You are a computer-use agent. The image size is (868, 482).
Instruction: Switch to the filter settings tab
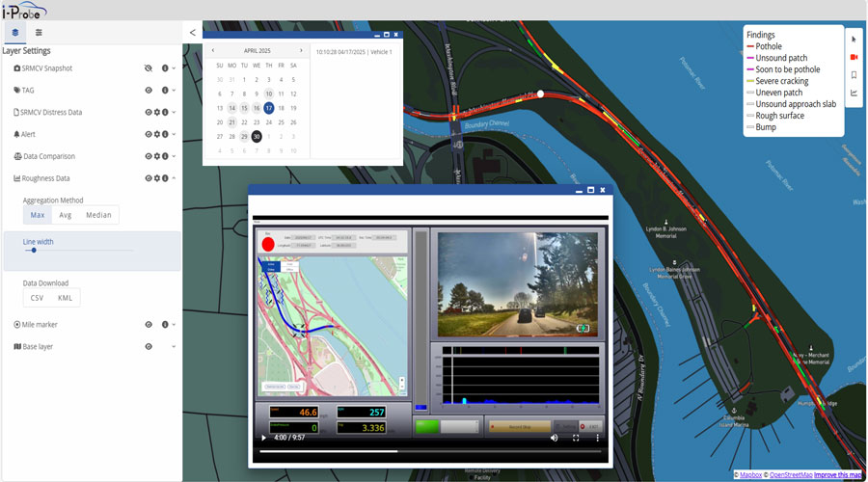pos(39,32)
